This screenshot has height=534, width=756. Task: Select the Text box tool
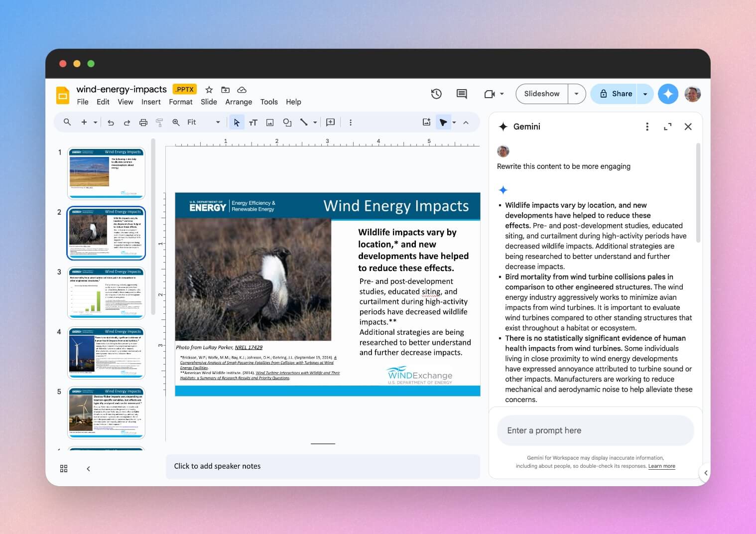[x=253, y=122]
